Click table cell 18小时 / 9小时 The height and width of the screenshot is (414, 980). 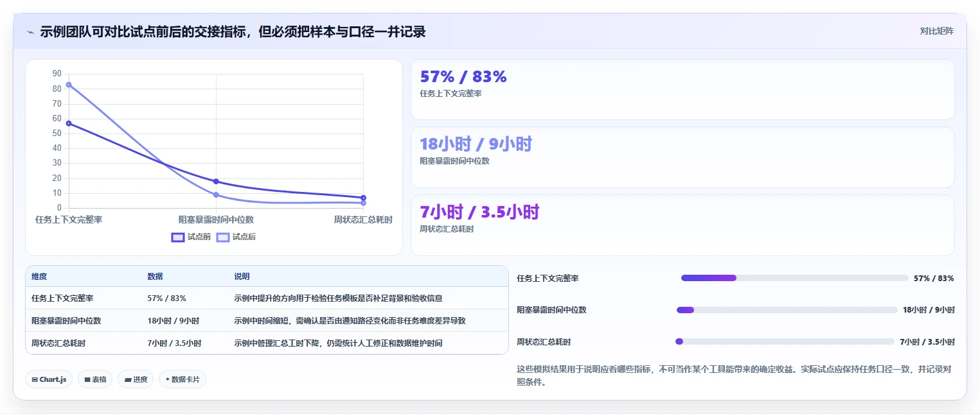click(x=173, y=321)
